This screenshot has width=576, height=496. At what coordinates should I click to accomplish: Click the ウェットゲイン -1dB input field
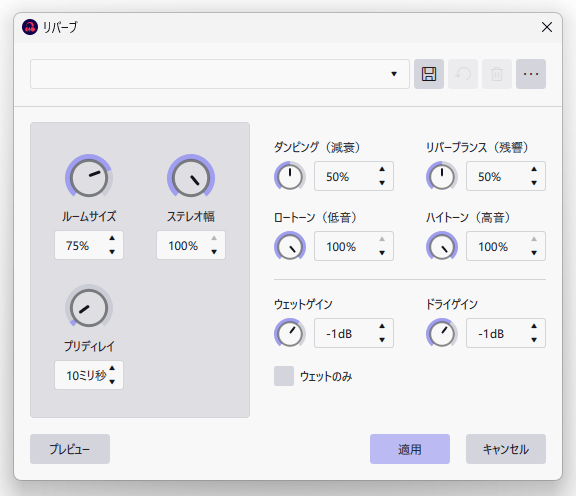point(354,333)
